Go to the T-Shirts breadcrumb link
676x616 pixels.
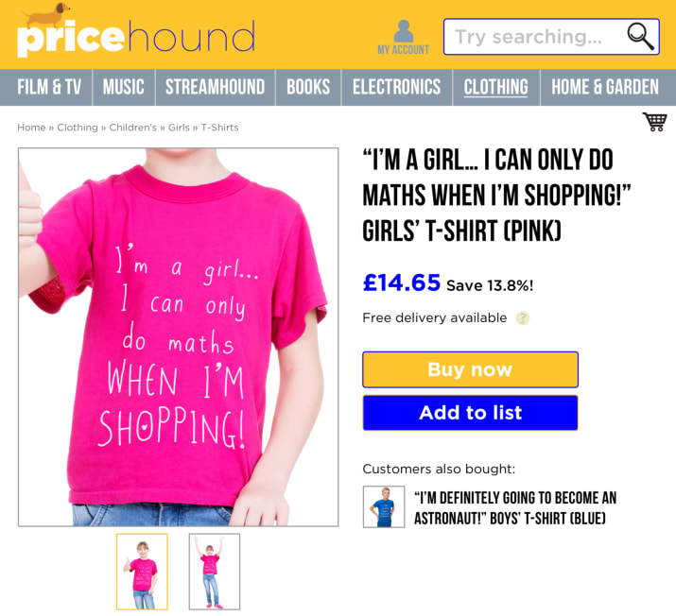click(x=219, y=128)
